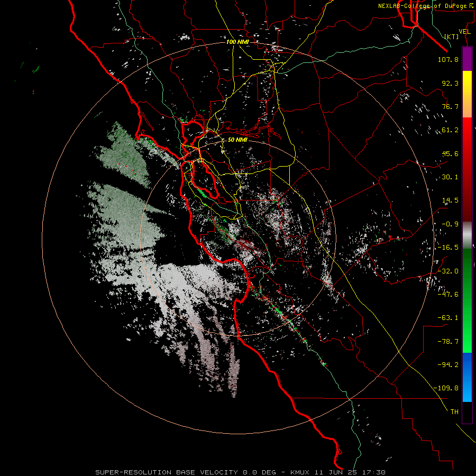Select the 30.1 velocity scale value
This screenshot has width=476, height=476.
click(450, 177)
